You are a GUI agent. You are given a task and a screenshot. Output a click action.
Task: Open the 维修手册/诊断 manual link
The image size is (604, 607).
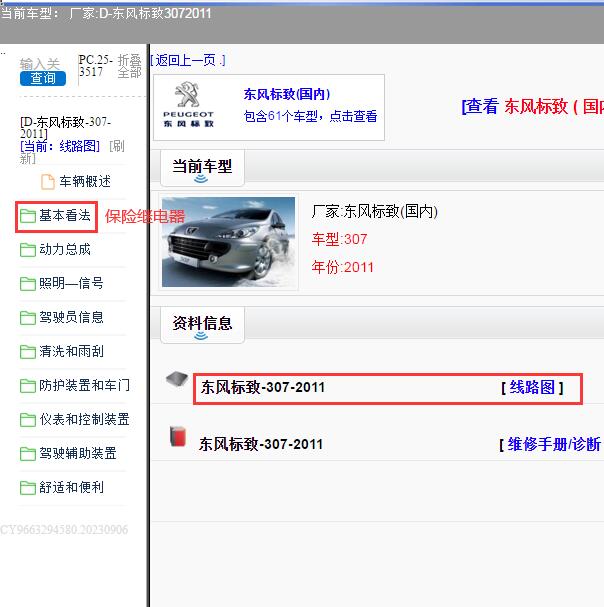(554, 444)
